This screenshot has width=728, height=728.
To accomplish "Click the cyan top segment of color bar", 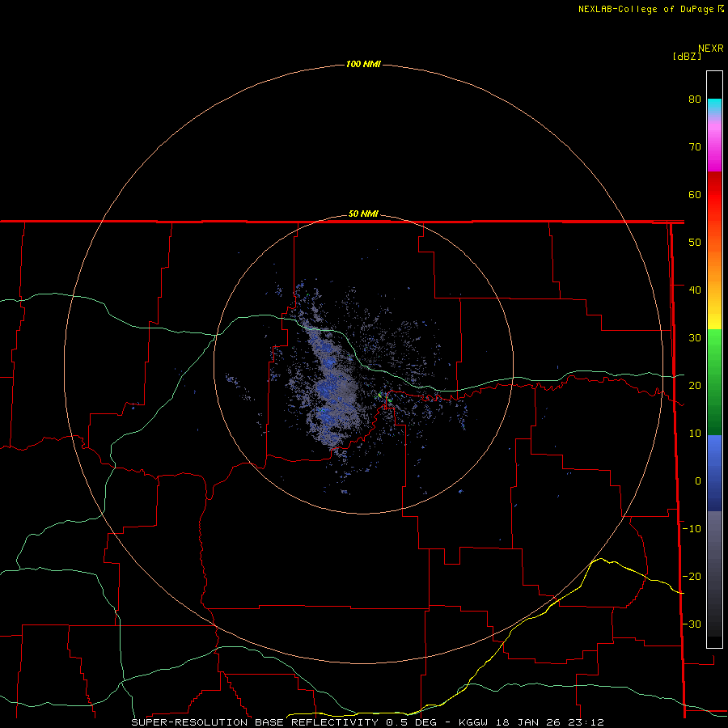I will coord(714,106).
